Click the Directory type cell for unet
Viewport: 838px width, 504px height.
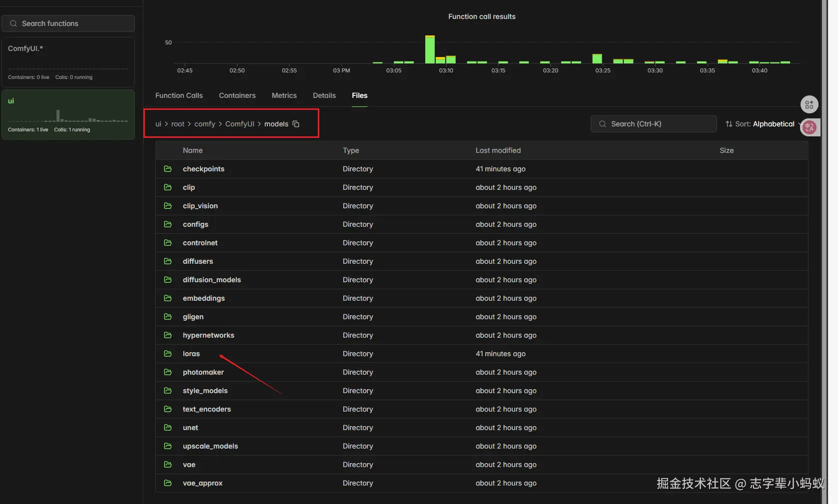pos(358,428)
